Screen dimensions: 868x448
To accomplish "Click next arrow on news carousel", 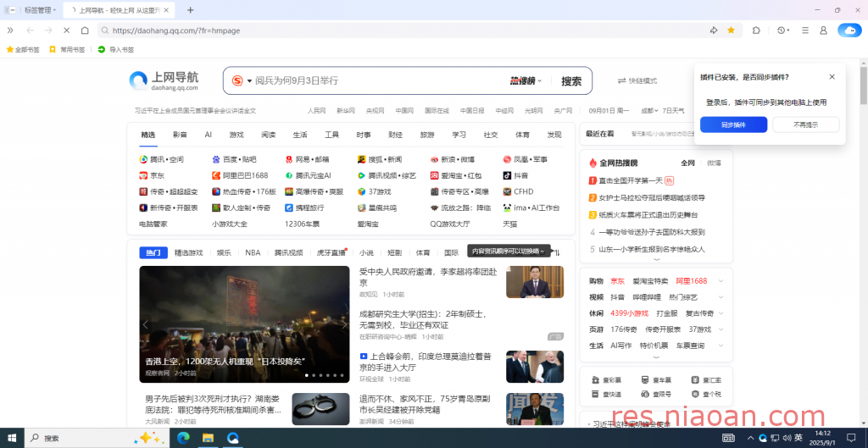I will 343,324.
